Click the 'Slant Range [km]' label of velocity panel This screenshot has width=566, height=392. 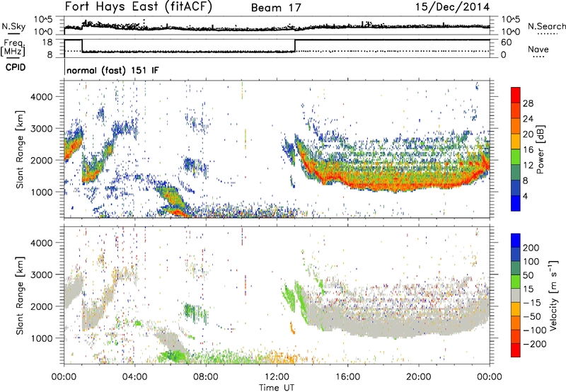(20, 296)
